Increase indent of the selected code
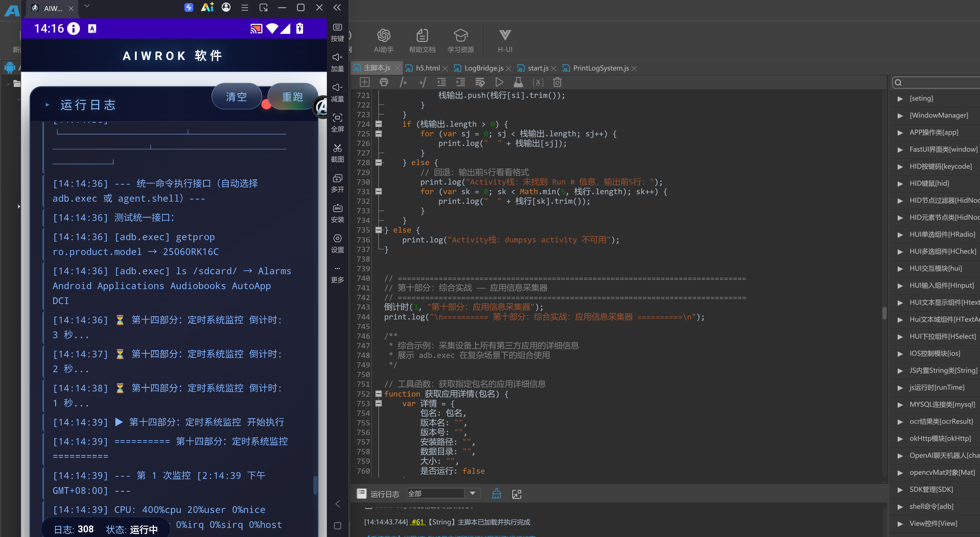 point(461,82)
